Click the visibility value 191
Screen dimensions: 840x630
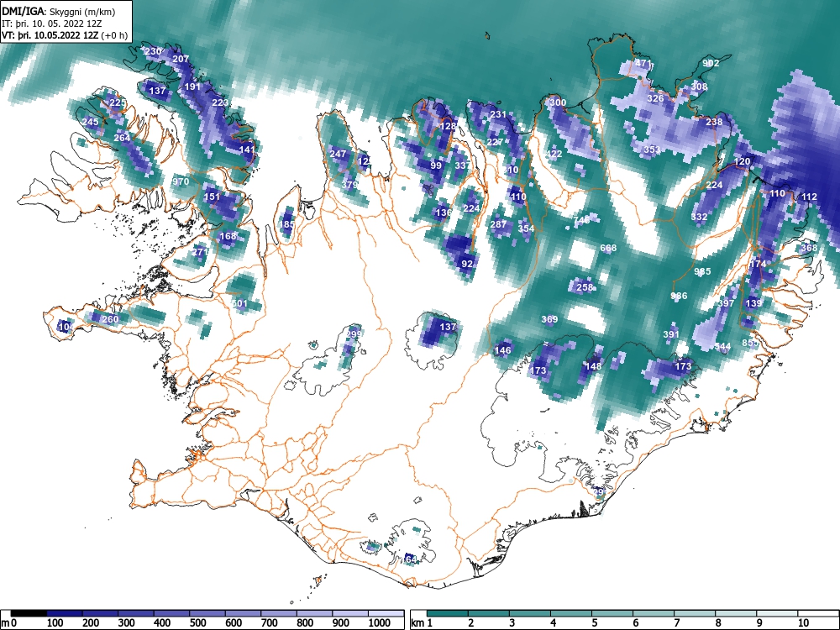pyautogui.click(x=192, y=87)
